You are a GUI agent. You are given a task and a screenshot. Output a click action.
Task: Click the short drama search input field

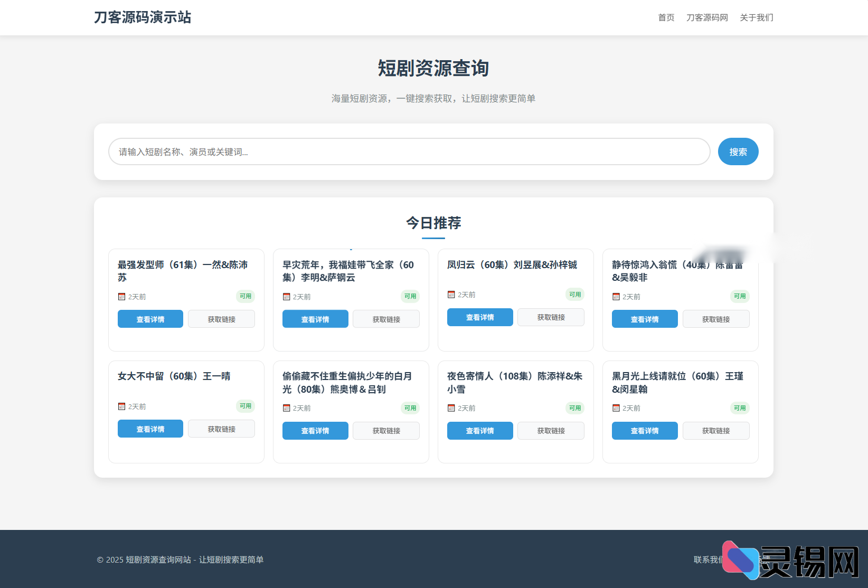point(409,151)
